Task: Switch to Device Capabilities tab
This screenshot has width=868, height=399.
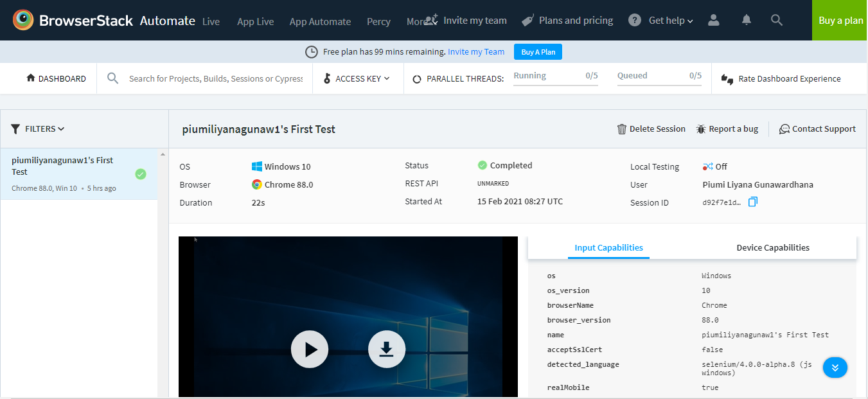Action: click(773, 247)
